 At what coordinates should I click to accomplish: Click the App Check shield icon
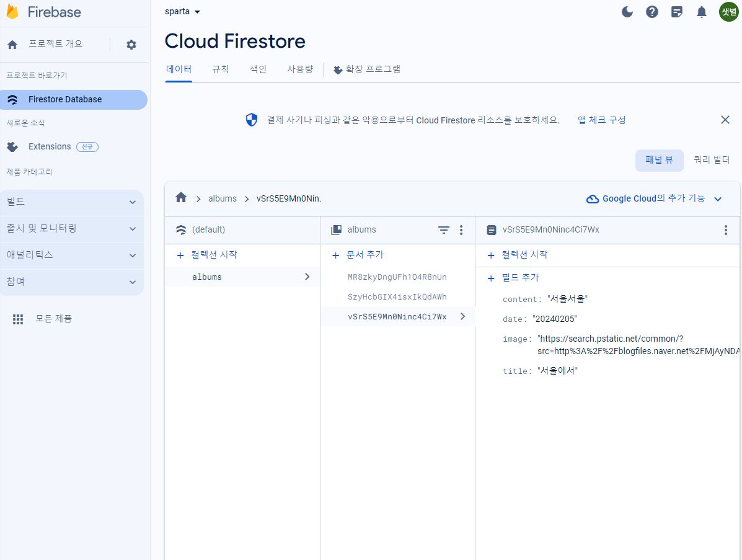pos(251,120)
